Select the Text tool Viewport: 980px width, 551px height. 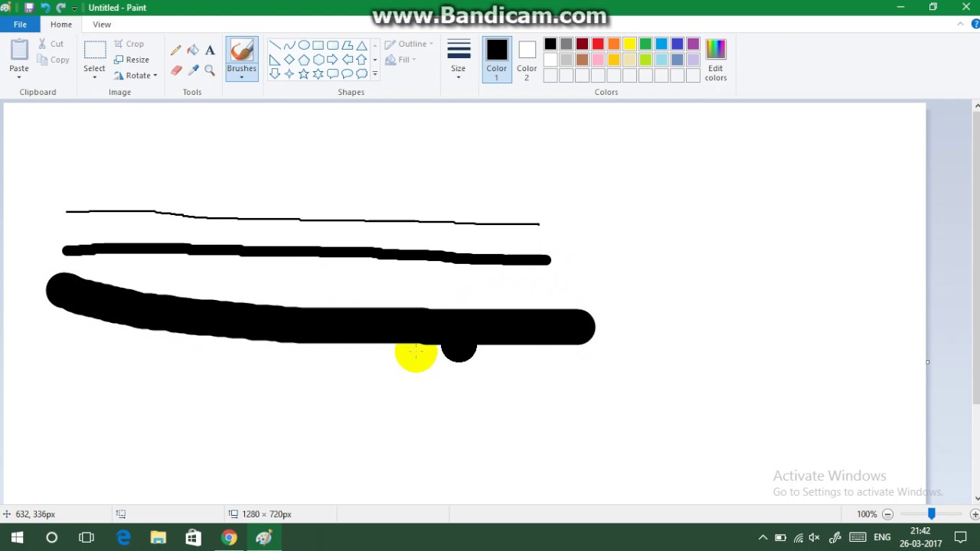210,51
